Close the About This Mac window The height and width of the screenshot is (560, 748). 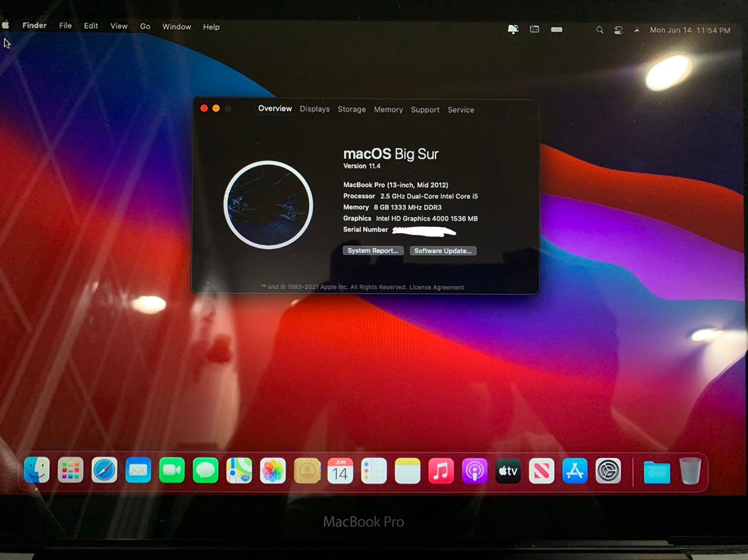coord(204,108)
